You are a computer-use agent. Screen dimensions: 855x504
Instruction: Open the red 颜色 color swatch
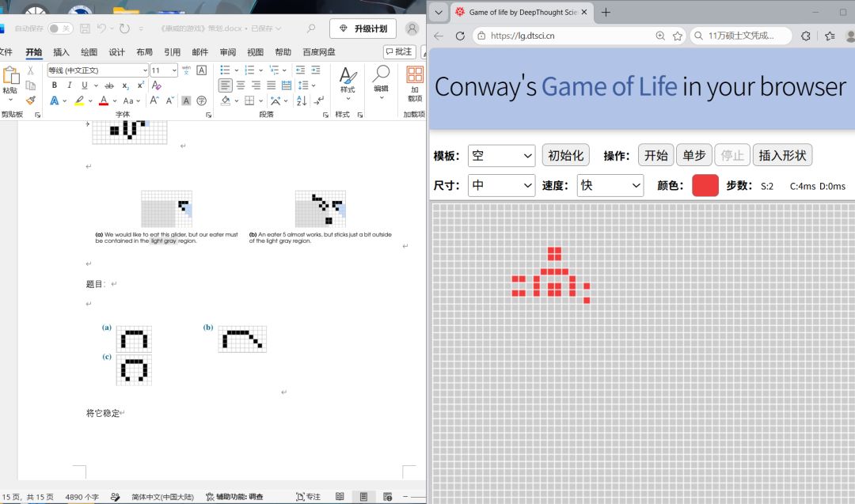point(705,185)
